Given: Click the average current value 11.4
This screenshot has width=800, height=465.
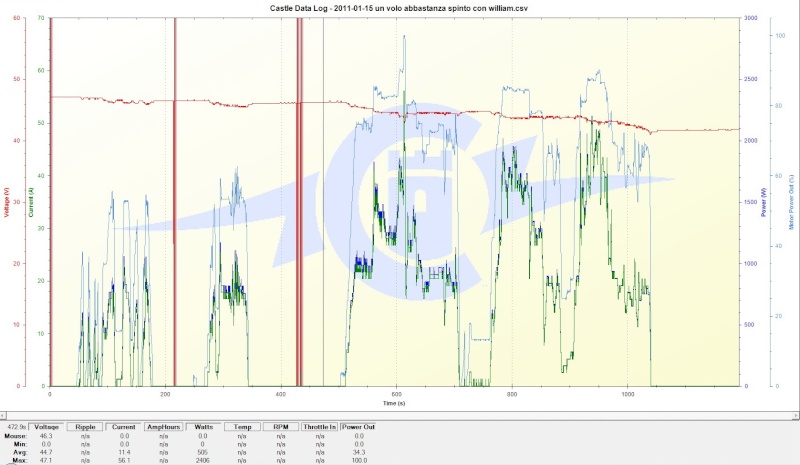Looking at the screenshot, I should pos(124,452).
